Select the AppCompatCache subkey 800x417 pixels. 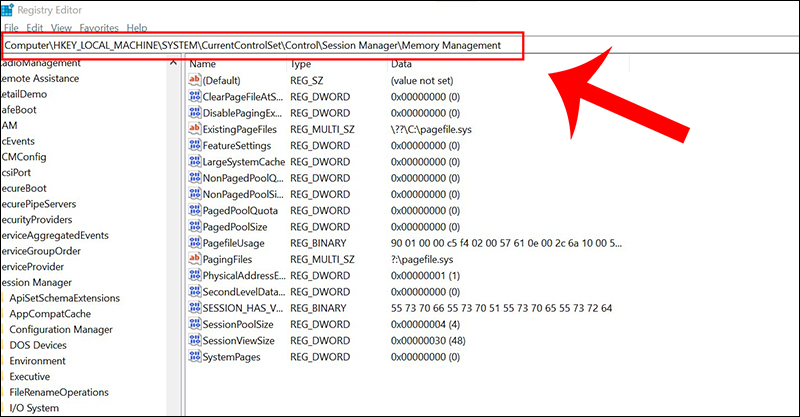click(x=50, y=314)
